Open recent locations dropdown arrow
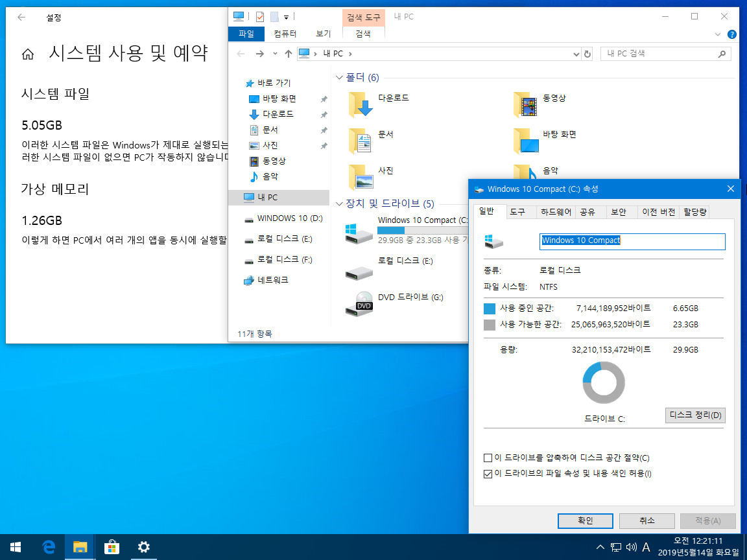The height and width of the screenshot is (560, 747). click(275, 54)
